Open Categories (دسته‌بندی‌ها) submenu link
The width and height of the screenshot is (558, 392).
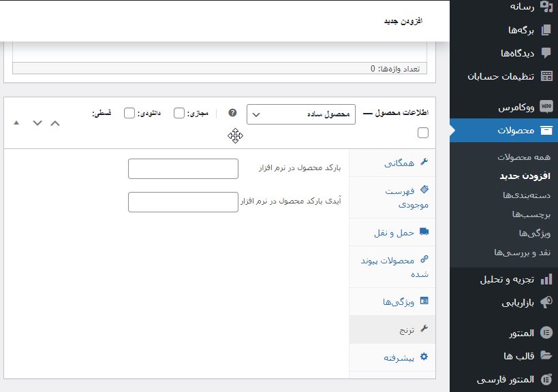pyautogui.click(x=527, y=195)
